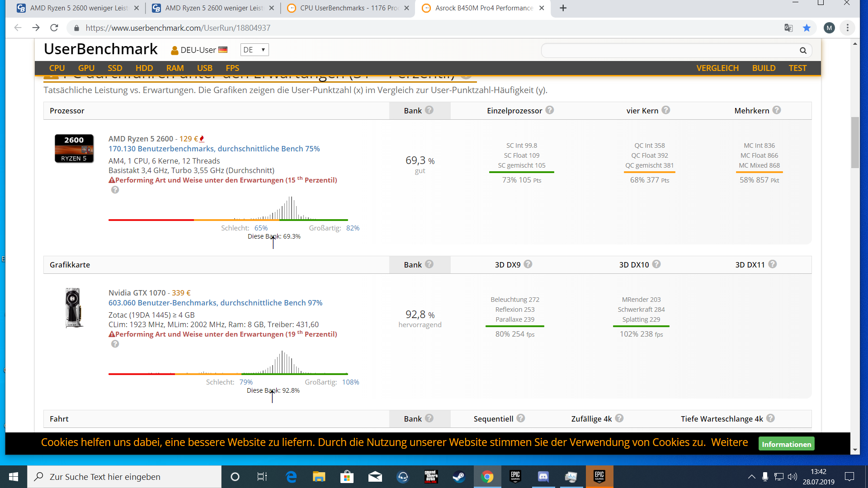Bookmark this page with the star icon
The image size is (868, 488).
[x=807, y=28]
